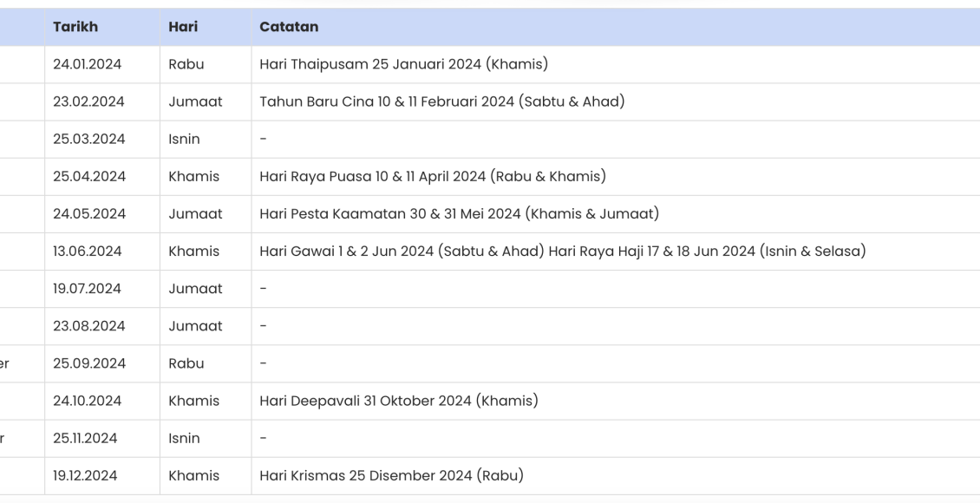Viewport: 980px width, 503px height.
Task: Click the Tahun Baru Cina note
Action: (441, 101)
